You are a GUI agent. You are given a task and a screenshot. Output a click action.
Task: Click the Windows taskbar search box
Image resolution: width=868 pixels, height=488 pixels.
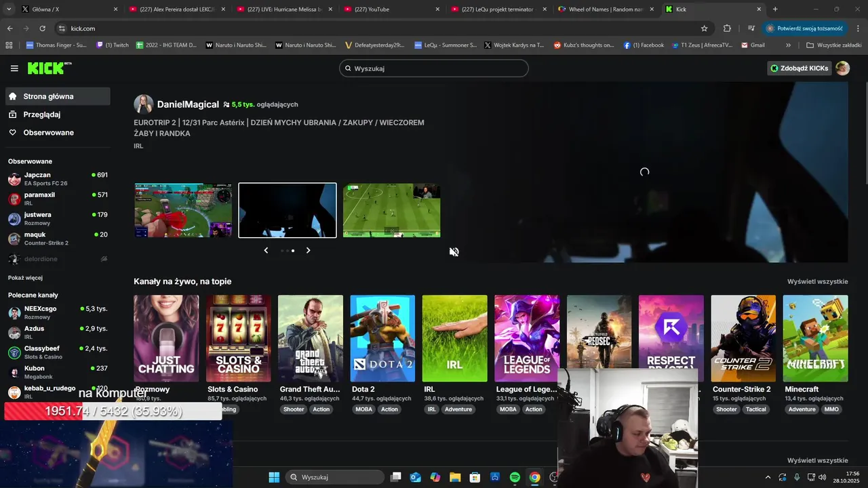tap(335, 477)
